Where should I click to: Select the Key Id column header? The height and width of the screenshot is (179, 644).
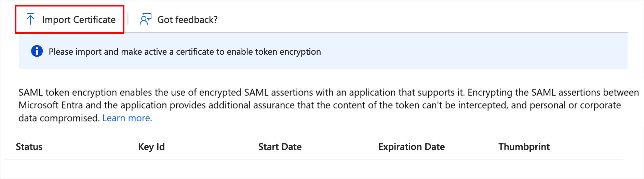click(151, 147)
